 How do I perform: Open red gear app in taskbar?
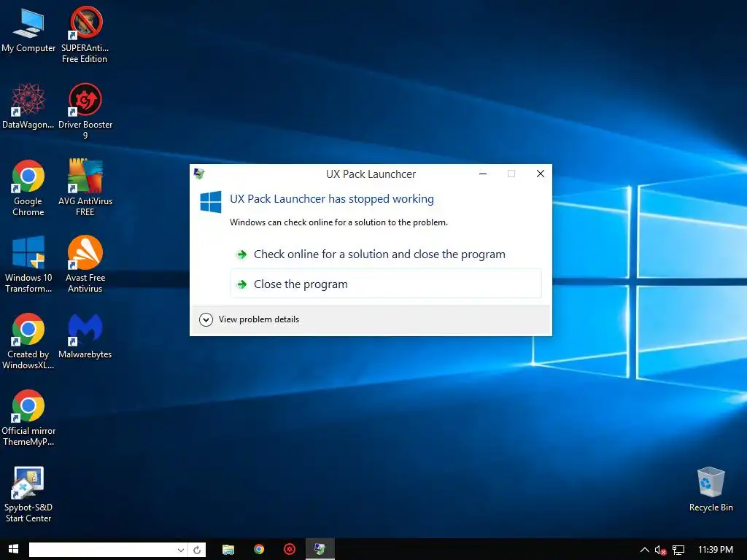click(x=289, y=550)
